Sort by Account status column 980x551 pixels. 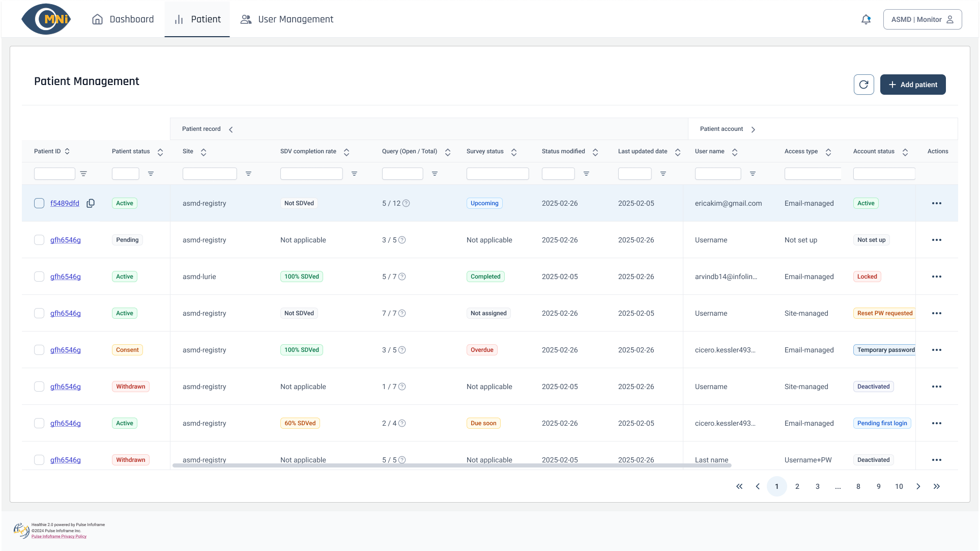click(x=905, y=152)
